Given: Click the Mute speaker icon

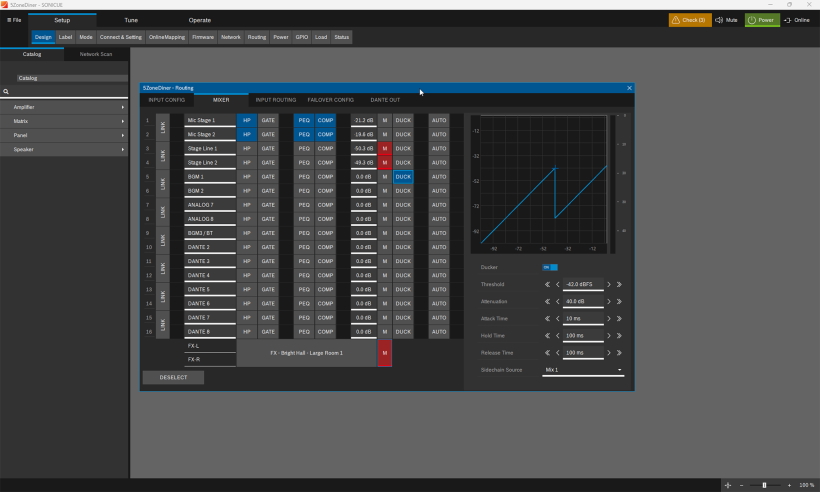Looking at the screenshot, I should (x=719, y=20).
